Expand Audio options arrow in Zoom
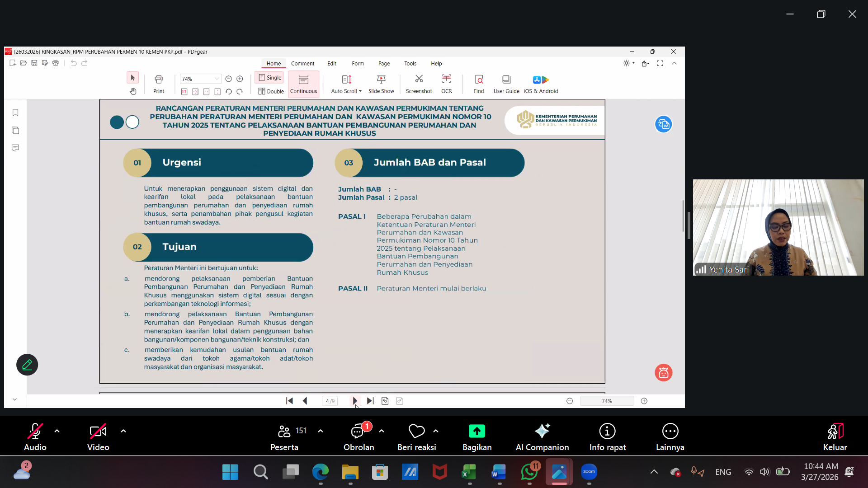The width and height of the screenshot is (868, 488). coord(57,431)
